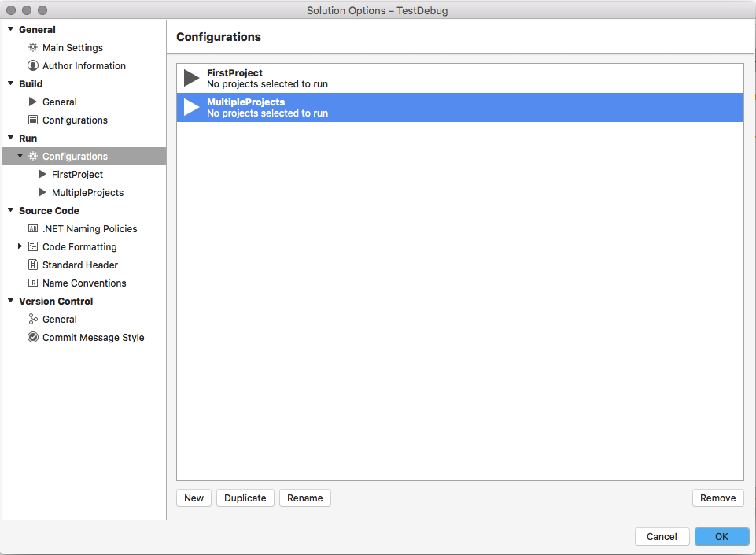Collapse the Version Control section
The width and height of the screenshot is (756, 555).
(10, 301)
